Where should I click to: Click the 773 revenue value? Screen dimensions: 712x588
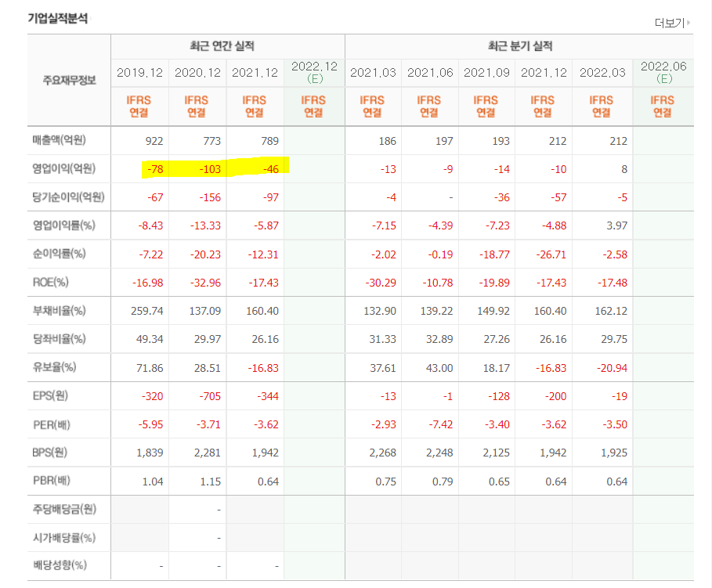212,141
